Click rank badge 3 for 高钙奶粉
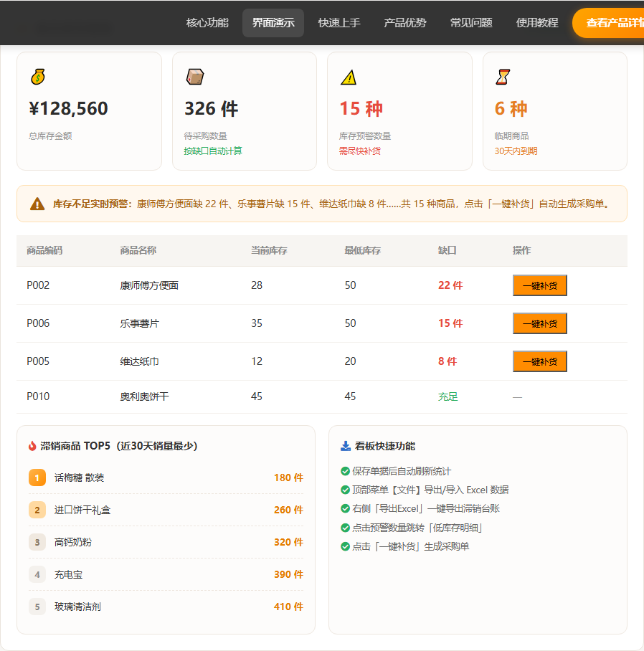The height and width of the screenshot is (651, 644). pyautogui.click(x=37, y=542)
